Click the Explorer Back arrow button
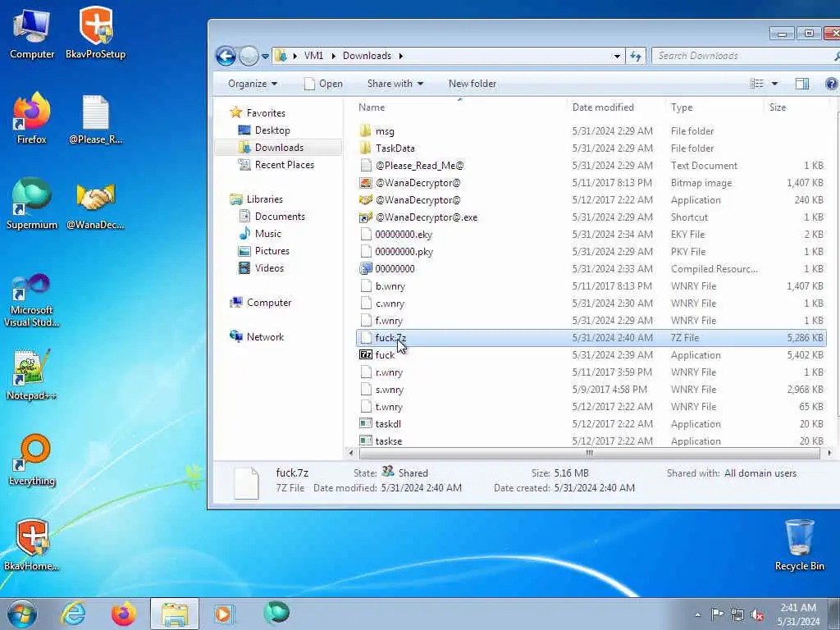Image resolution: width=840 pixels, height=630 pixels. pyautogui.click(x=226, y=56)
